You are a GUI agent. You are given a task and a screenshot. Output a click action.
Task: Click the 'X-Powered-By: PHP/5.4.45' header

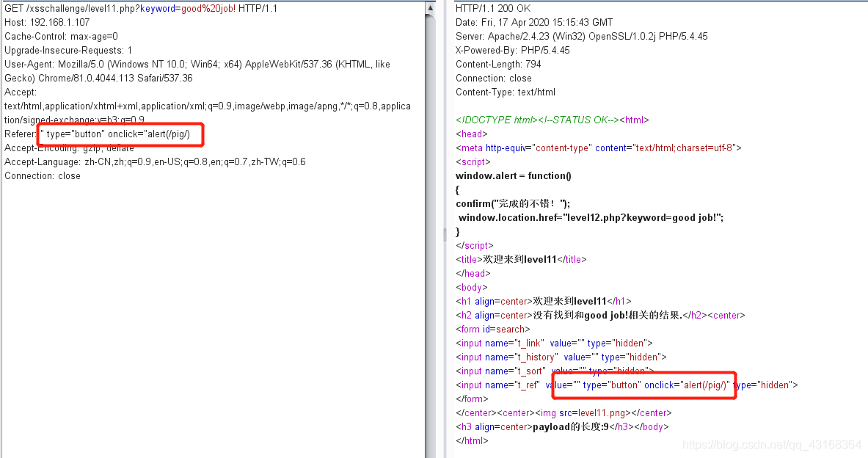click(513, 51)
